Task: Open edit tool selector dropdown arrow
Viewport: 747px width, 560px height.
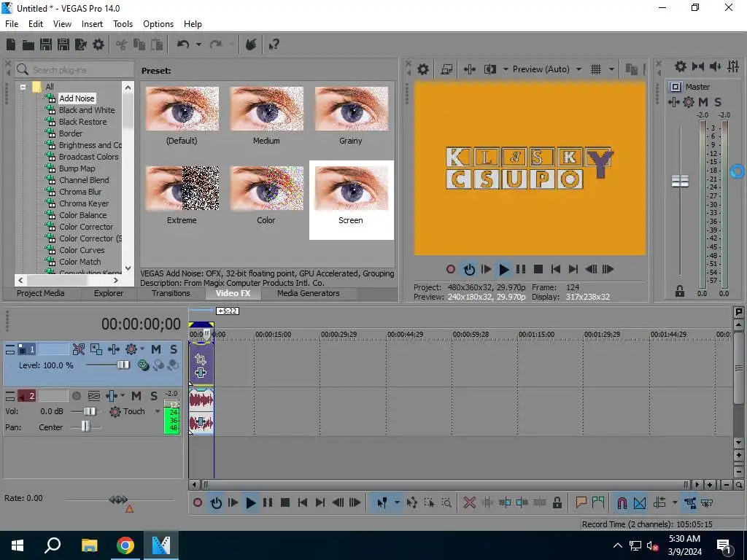Action: (x=397, y=502)
